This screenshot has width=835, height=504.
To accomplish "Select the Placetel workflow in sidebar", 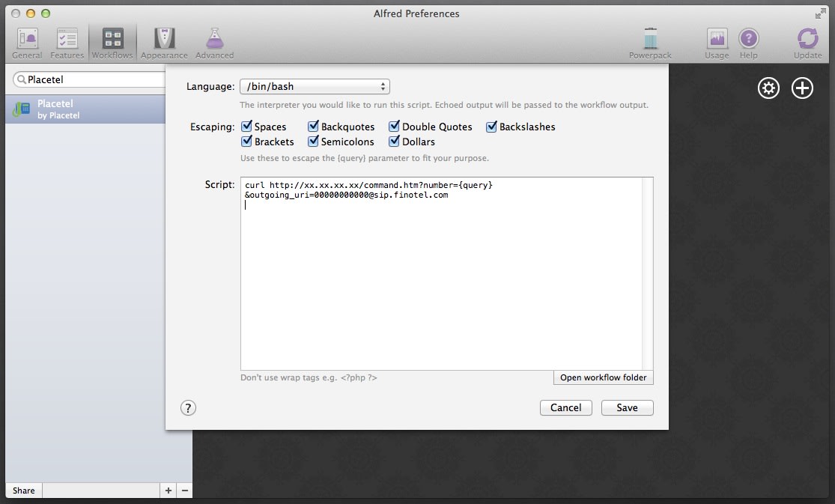I will point(85,109).
